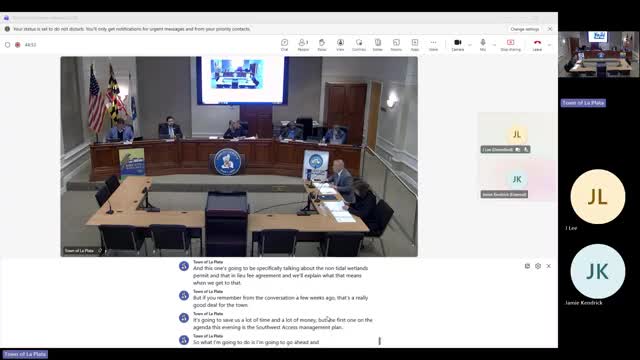Open the Chat panel in Teams toolbar
This screenshot has width=640, height=360.
tap(284, 44)
